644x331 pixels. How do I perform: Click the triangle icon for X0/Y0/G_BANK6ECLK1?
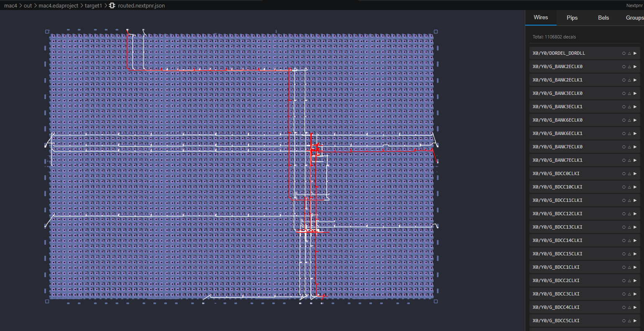click(x=629, y=133)
